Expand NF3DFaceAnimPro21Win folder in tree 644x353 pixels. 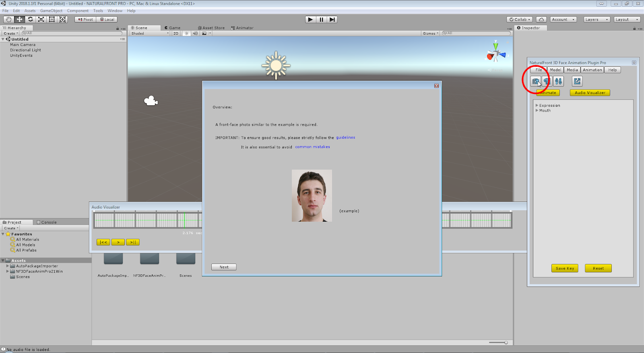pyautogui.click(x=8, y=271)
